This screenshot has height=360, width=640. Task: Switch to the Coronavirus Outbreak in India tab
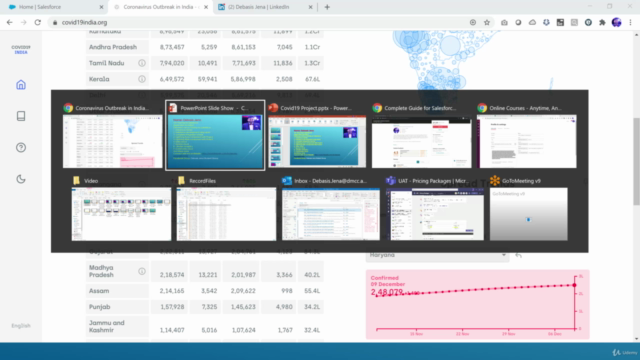[161, 7]
